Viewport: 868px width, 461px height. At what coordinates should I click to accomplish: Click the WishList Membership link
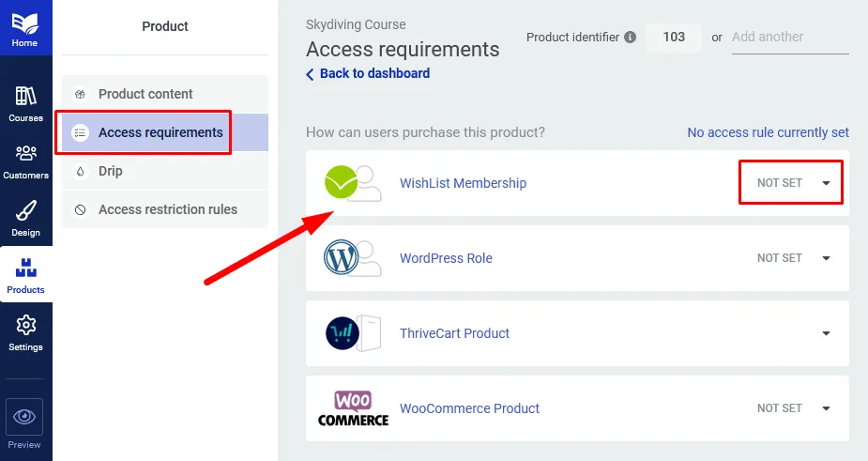(463, 183)
